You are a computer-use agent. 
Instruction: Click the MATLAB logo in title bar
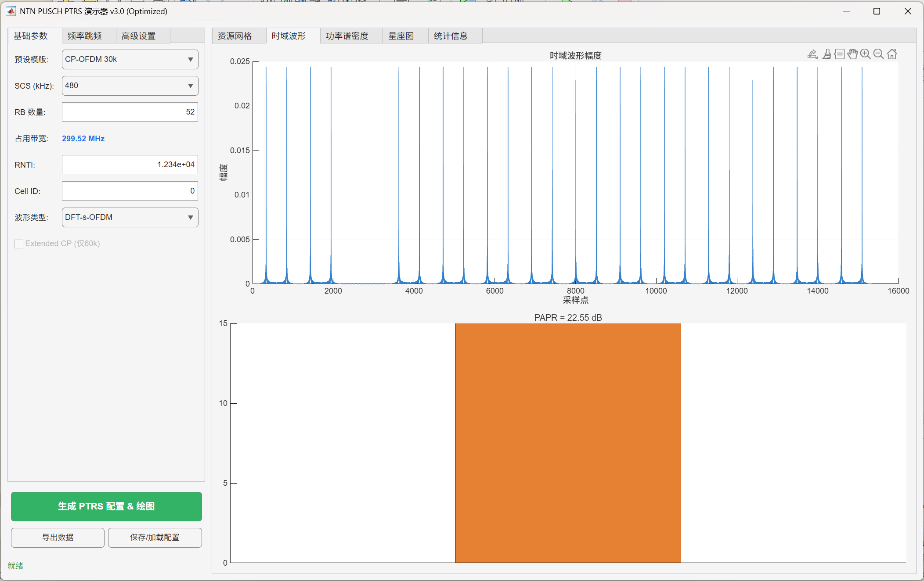click(11, 11)
